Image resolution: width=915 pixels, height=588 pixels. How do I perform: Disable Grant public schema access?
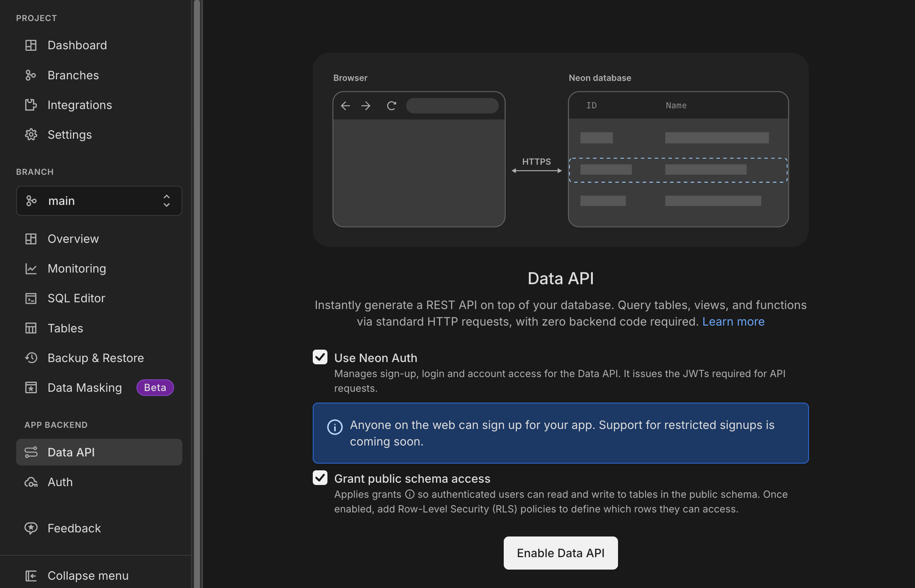point(320,477)
